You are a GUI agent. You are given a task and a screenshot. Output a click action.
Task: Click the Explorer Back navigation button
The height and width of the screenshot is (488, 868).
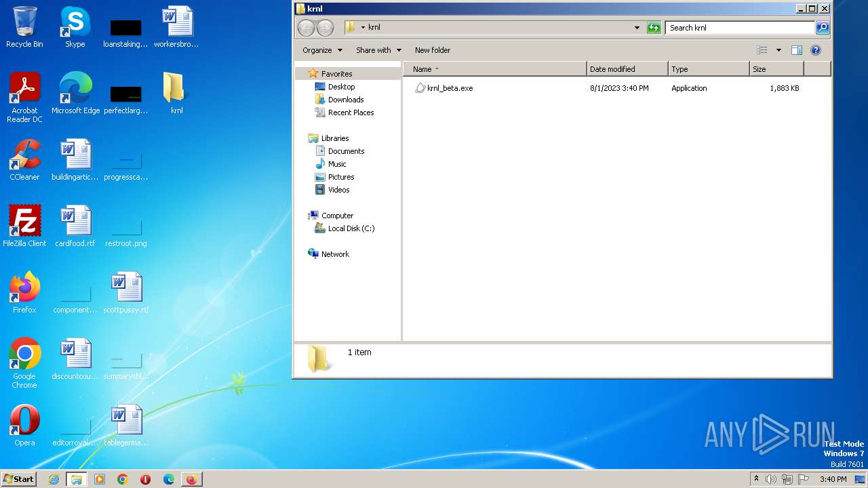click(307, 28)
